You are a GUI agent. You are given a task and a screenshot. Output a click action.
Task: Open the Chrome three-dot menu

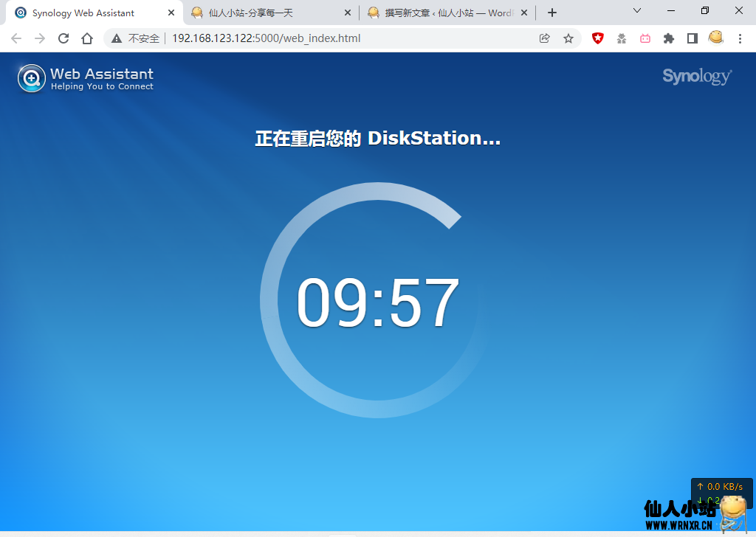(x=740, y=38)
